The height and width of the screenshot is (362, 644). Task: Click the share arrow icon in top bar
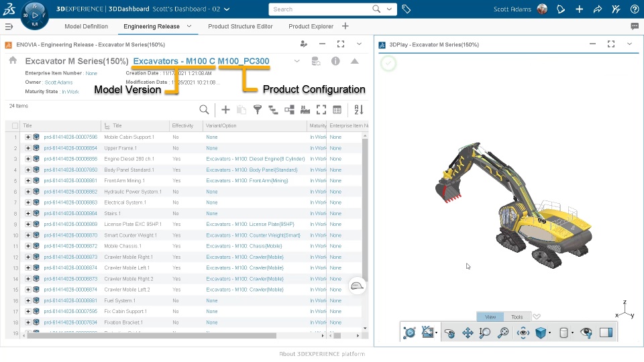pyautogui.click(x=598, y=9)
